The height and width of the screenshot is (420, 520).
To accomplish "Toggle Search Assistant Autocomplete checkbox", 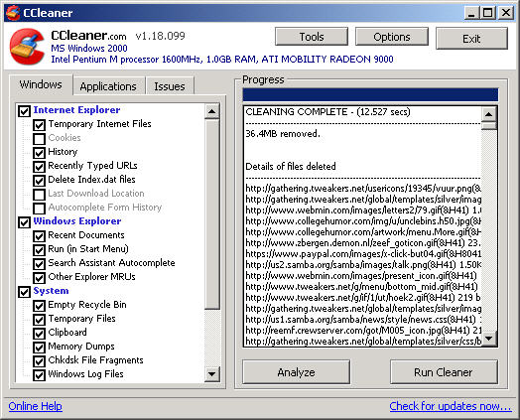I will coord(39,264).
